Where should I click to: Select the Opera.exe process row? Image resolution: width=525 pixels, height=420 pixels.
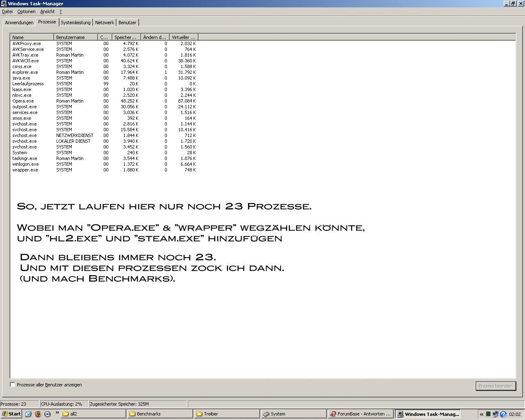tap(104, 101)
